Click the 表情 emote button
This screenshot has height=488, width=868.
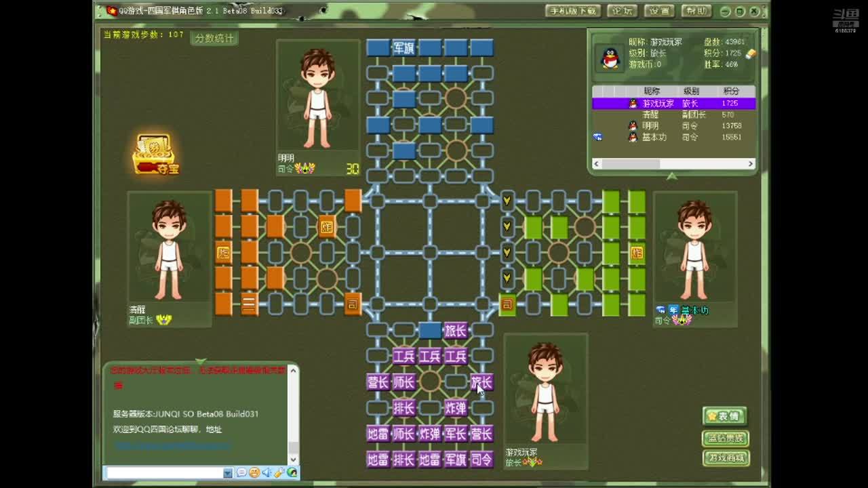(x=725, y=415)
